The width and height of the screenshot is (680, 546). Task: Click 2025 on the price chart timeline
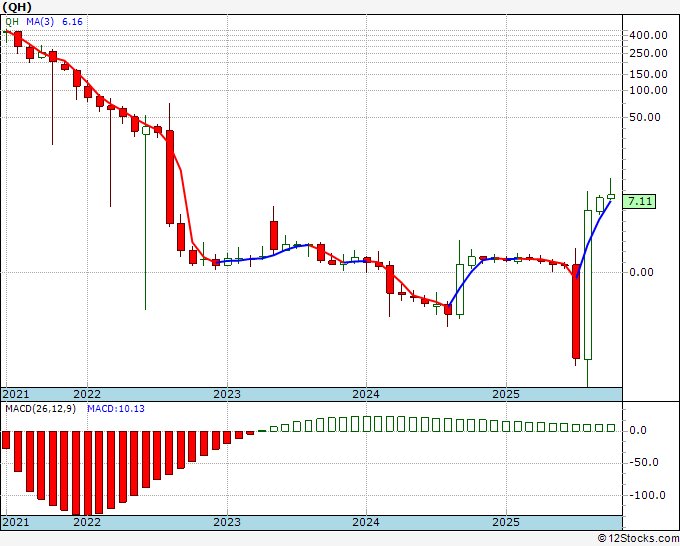pos(506,394)
